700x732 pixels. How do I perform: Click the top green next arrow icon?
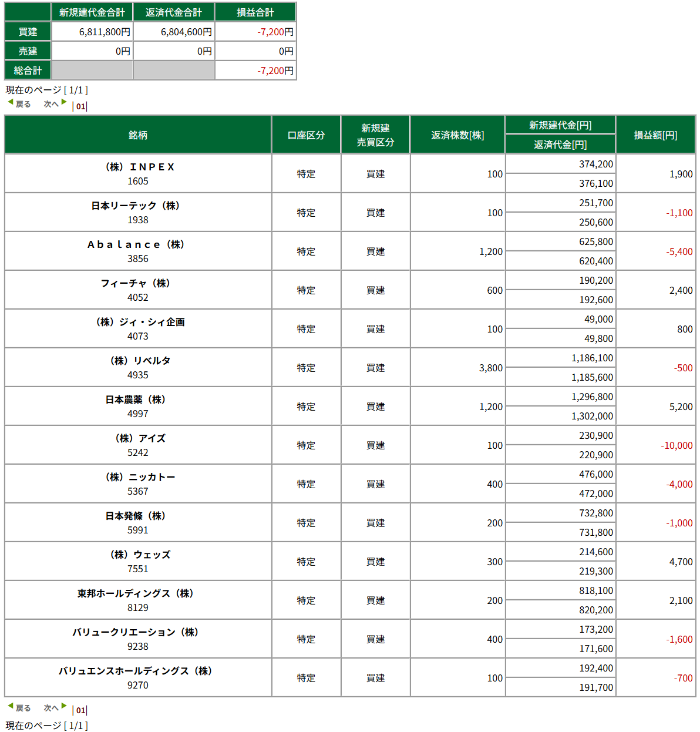coord(64,102)
